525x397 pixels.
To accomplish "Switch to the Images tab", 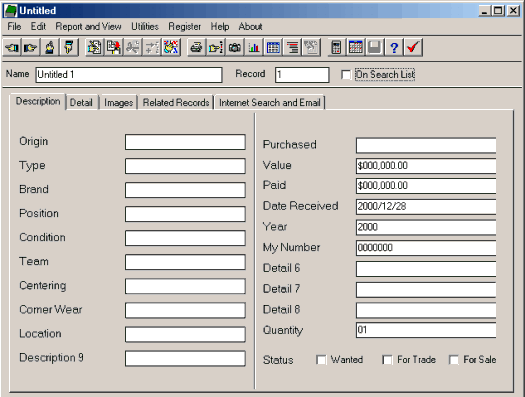I will [x=119, y=102].
